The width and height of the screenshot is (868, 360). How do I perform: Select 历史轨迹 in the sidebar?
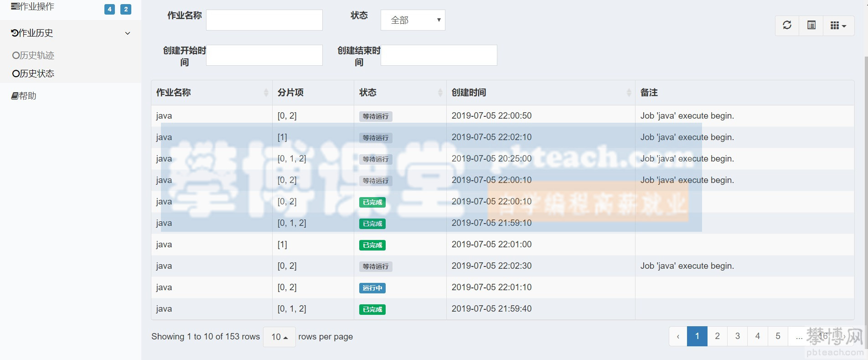[x=33, y=55]
